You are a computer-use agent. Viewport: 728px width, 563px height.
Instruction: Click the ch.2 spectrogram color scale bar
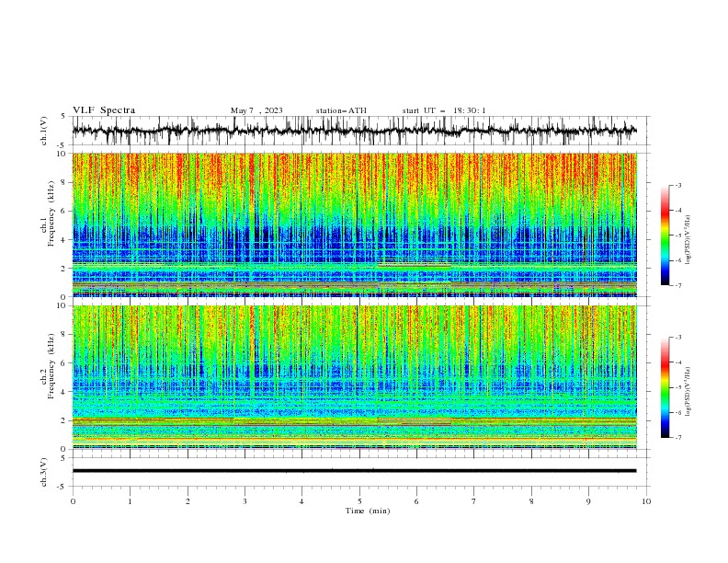[665, 387]
